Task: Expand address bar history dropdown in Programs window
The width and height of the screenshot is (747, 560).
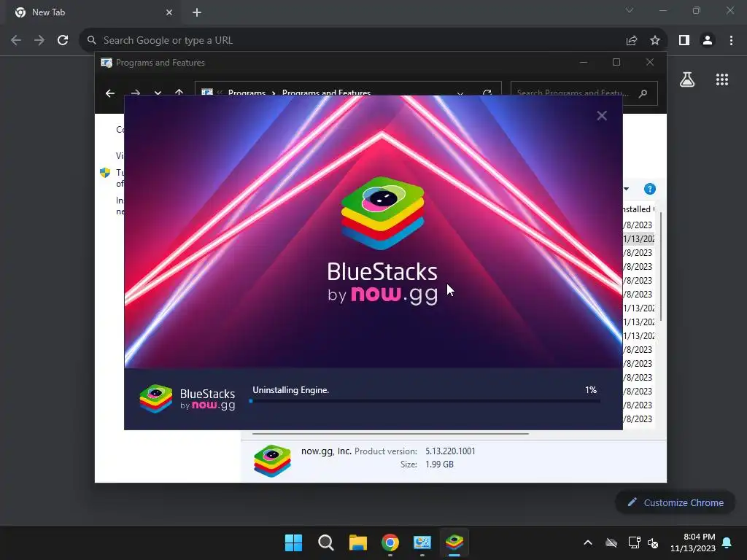Action: (460, 94)
